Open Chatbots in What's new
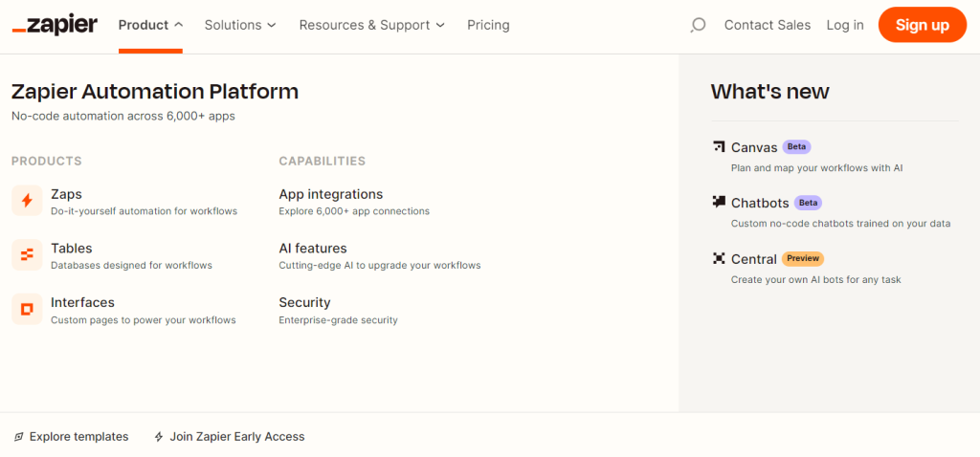 coord(760,203)
